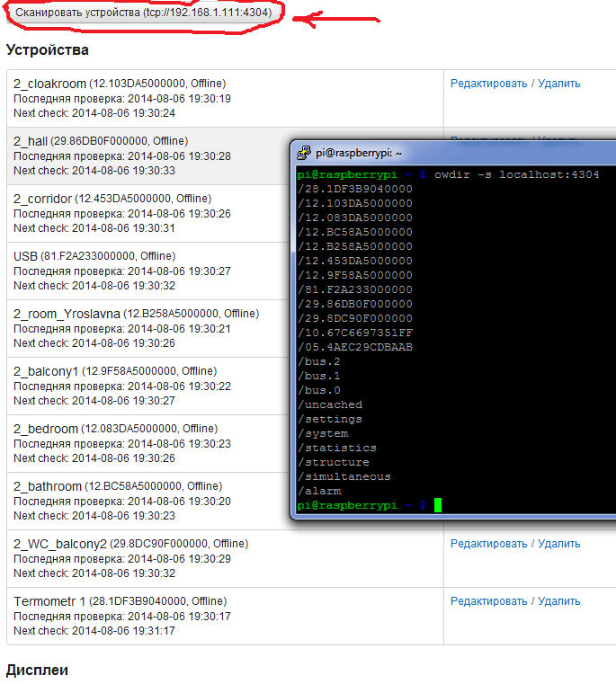
Task: Select the 2_room_Yroslavna device name
Action: click(67, 314)
